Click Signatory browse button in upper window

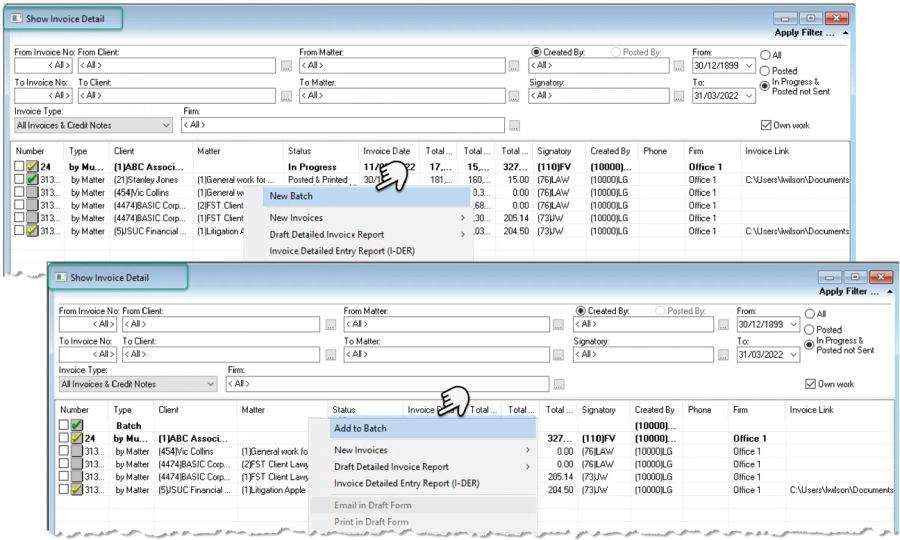coord(679,96)
